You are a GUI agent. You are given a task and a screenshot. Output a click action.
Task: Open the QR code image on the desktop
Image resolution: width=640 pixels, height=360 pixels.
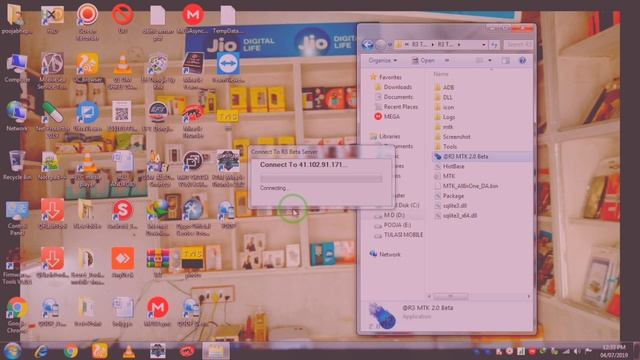click(x=122, y=116)
